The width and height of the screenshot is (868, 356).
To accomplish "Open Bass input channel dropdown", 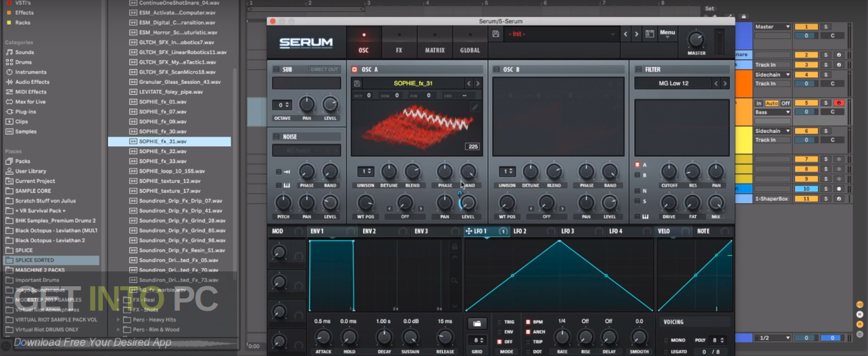I will click(773, 112).
